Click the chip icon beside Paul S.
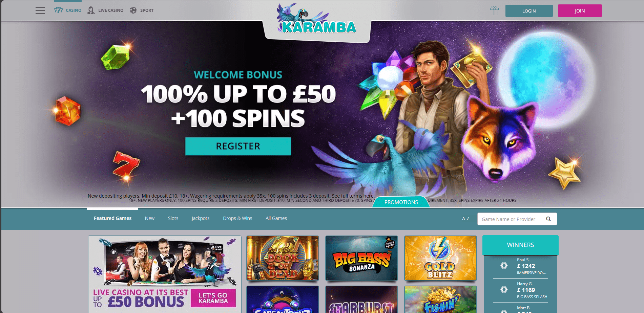Viewport: 644px width, 313px height. click(504, 266)
